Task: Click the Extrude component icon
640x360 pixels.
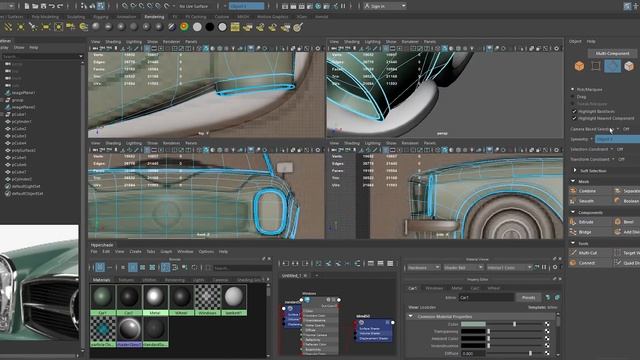Action: (573, 222)
